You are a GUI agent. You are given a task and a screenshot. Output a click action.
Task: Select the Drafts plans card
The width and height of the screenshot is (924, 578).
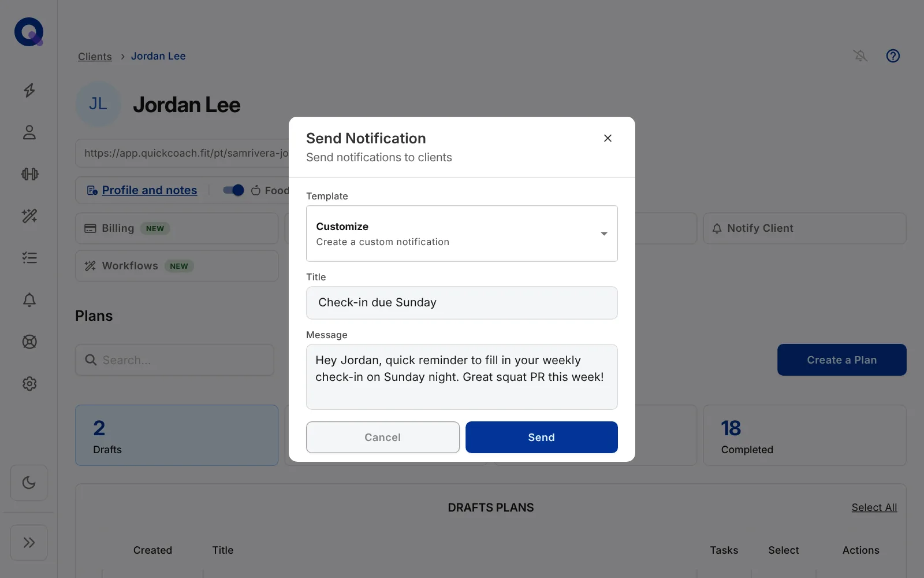tap(177, 435)
